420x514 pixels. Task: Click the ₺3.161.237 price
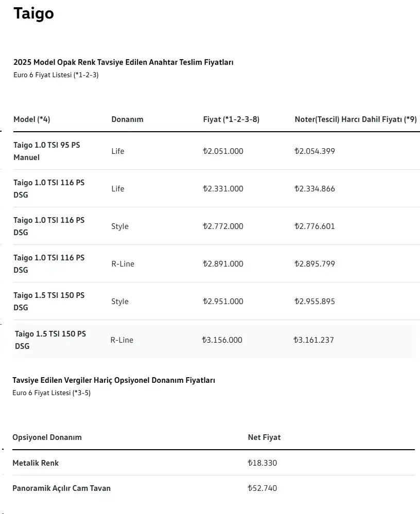click(314, 340)
